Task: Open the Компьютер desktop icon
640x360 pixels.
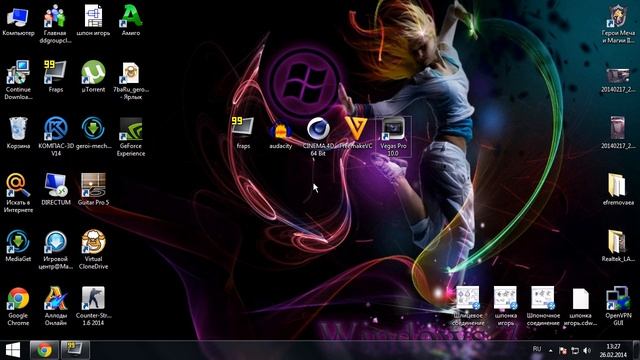Action: [x=18, y=20]
